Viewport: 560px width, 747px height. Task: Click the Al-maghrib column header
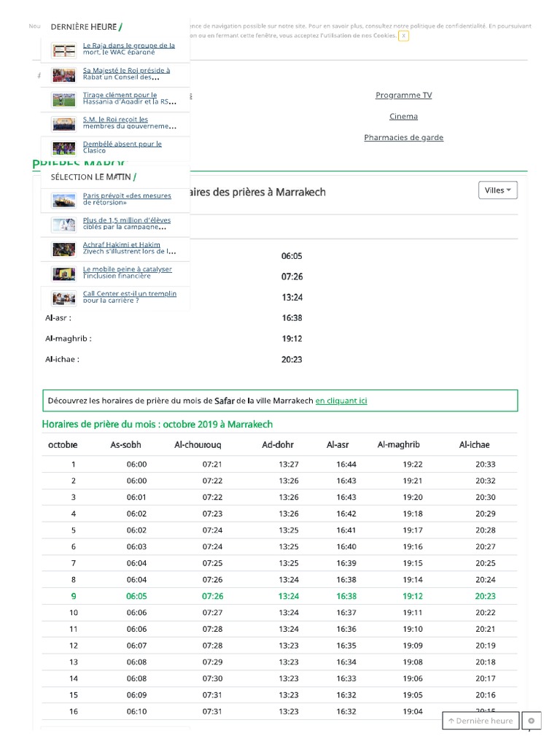pyautogui.click(x=398, y=445)
